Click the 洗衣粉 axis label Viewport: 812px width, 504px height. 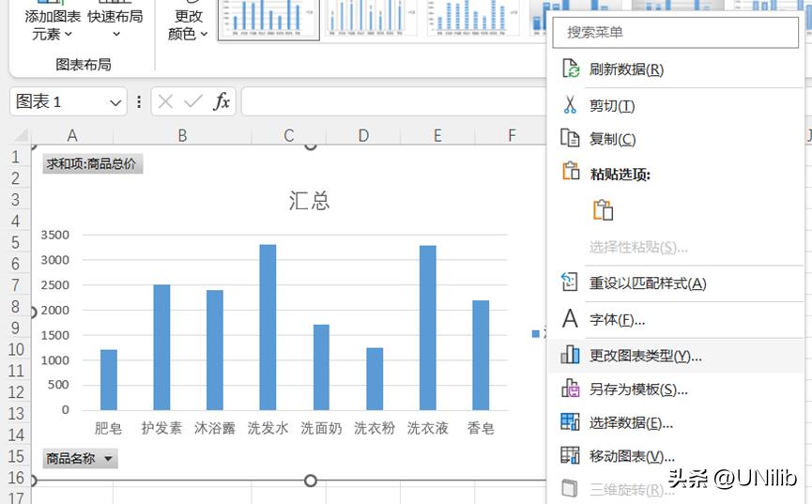click(x=375, y=428)
